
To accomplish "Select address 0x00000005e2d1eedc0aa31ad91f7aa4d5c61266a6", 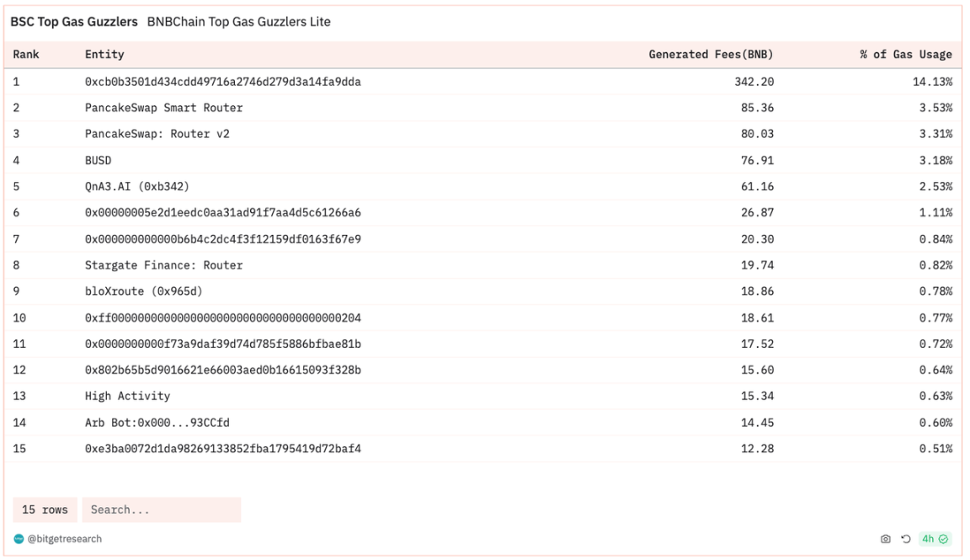I will click(x=222, y=212).
